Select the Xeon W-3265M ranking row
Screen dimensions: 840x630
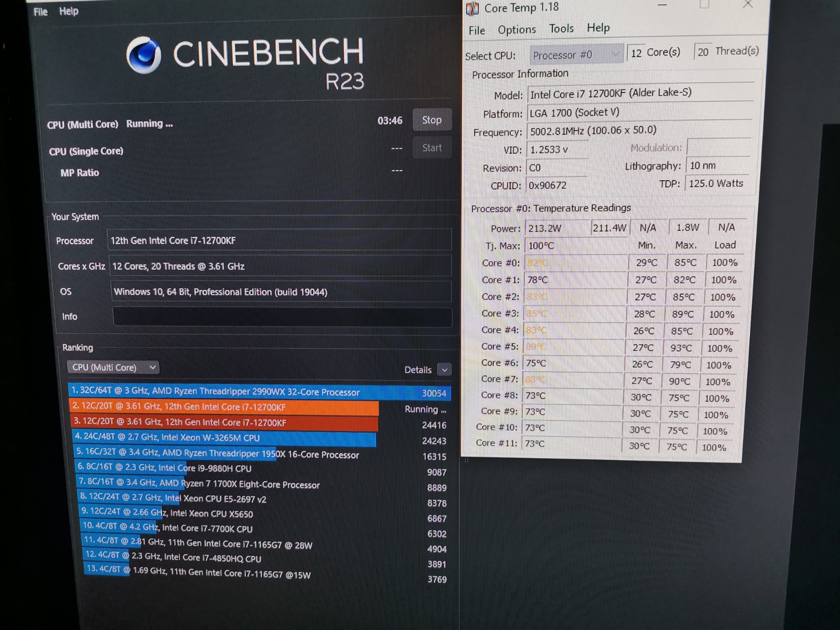click(261, 438)
